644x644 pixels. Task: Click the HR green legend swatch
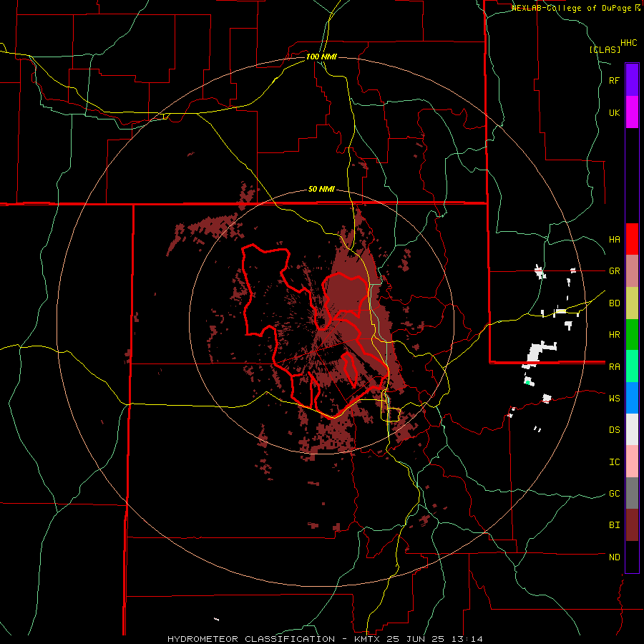pyautogui.click(x=632, y=335)
